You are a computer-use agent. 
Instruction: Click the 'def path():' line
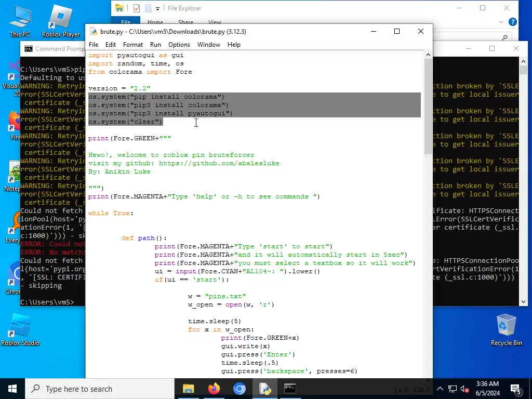click(144, 238)
